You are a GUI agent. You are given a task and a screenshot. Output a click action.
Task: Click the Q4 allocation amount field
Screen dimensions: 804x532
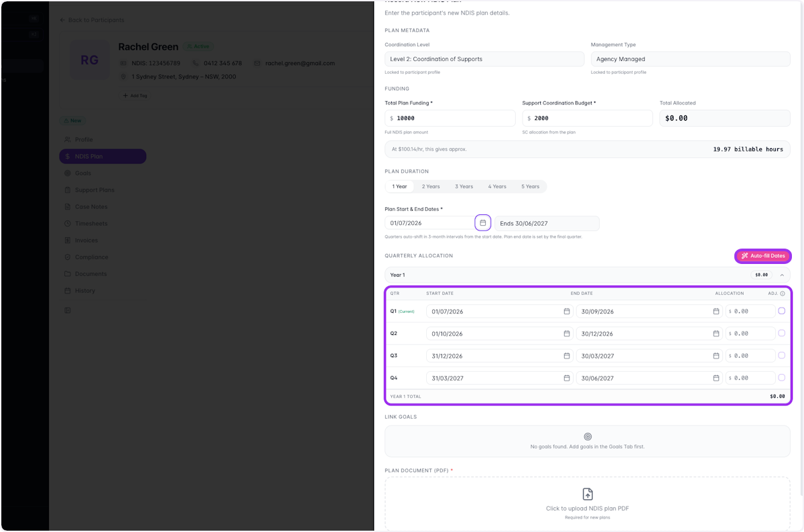click(750, 378)
